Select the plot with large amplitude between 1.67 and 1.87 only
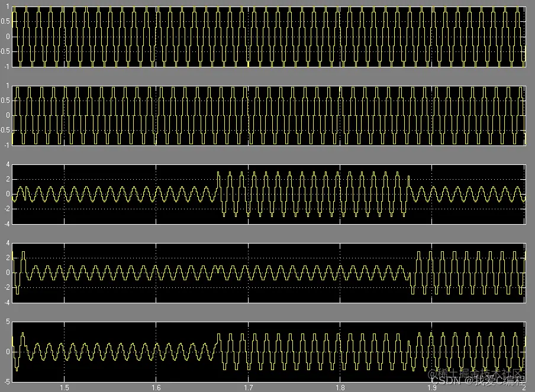Screen dimensions: 535x392 269,195
